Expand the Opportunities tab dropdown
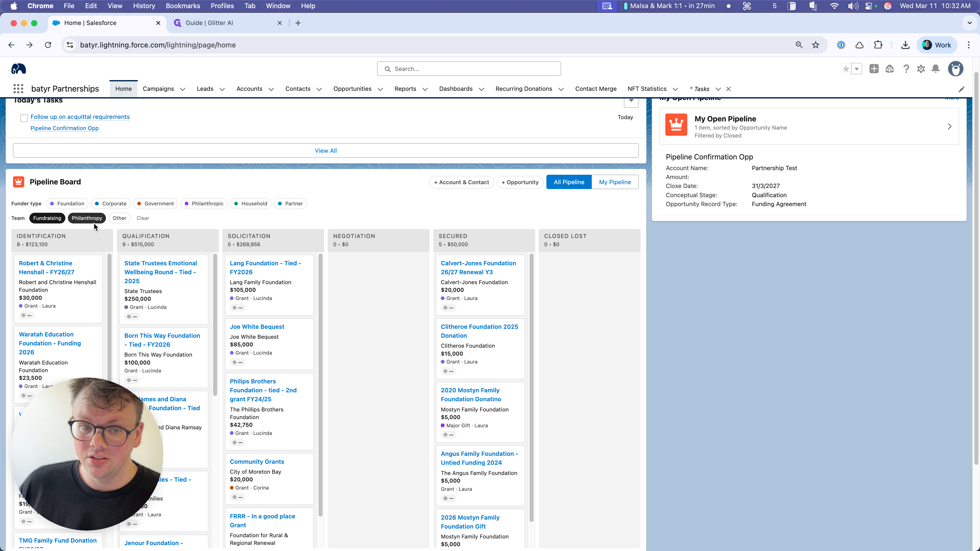The image size is (980, 551). click(380, 89)
